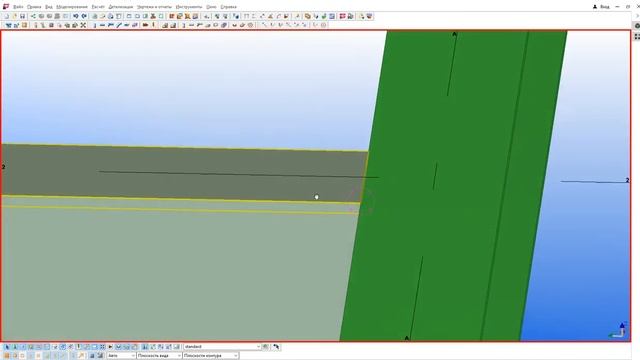This screenshot has height=360, width=640.
Task: Click the binoculars icon beside standard filter
Action: point(266,347)
